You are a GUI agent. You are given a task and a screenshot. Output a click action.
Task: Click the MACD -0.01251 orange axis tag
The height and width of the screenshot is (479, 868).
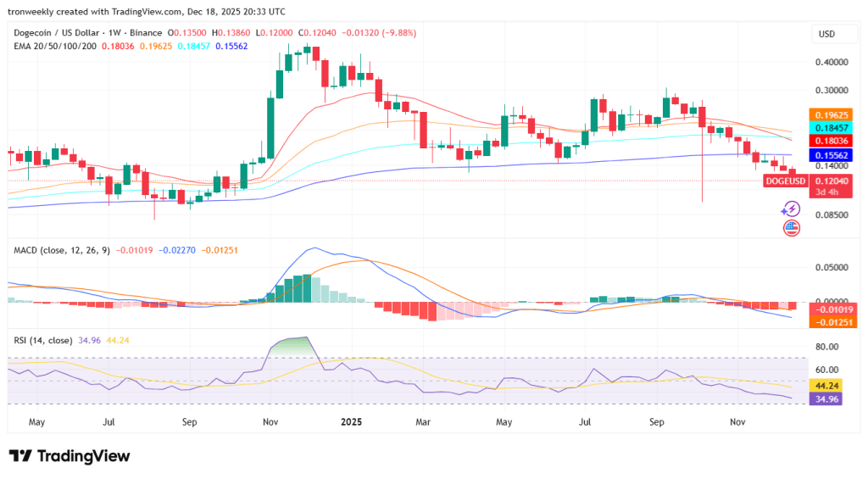click(832, 321)
